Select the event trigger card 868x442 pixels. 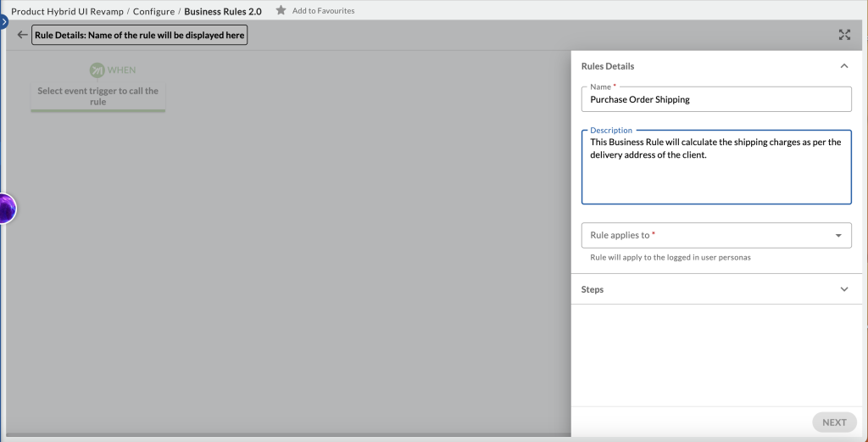(x=98, y=97)
